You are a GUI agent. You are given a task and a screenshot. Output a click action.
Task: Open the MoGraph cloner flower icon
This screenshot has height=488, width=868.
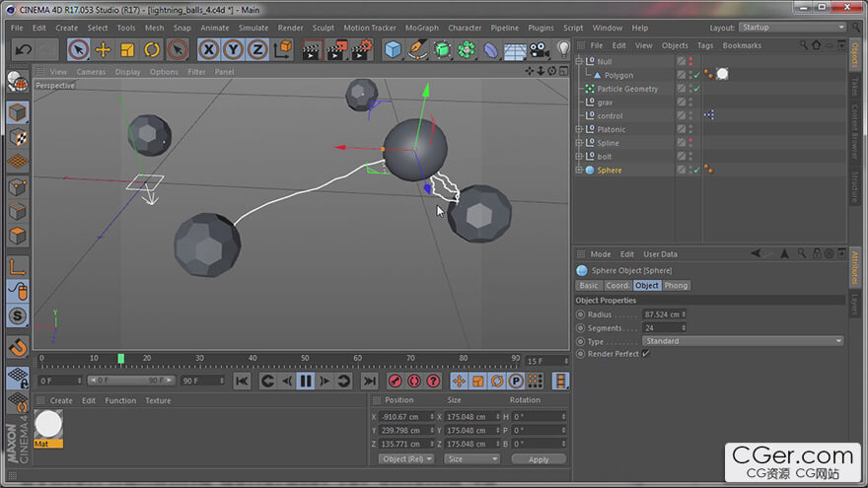[467, 50]
